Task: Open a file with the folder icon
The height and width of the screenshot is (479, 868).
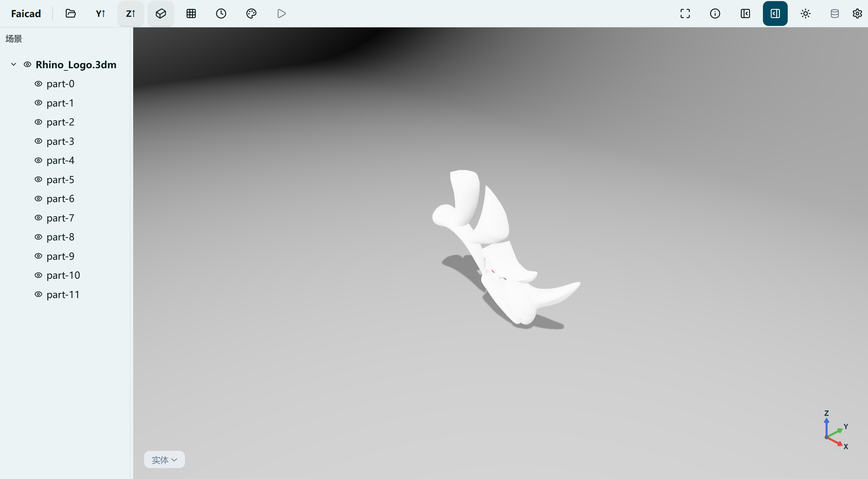Action: click(70, 13)
